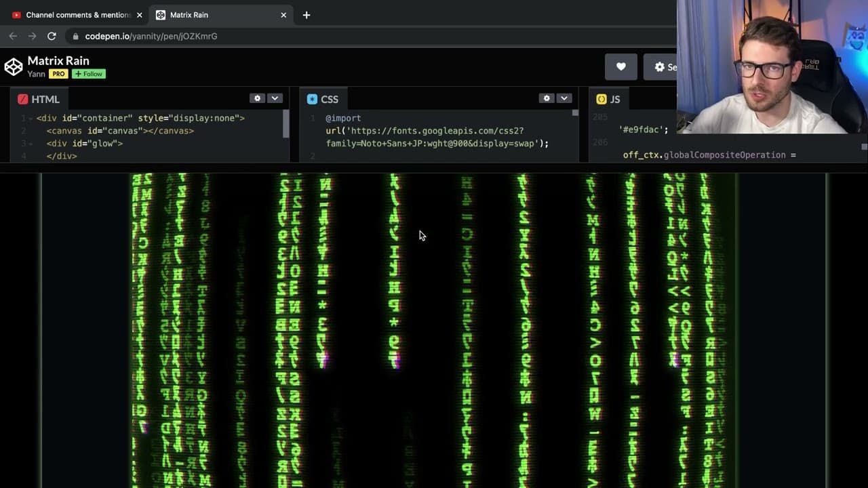
Task: Click the CodePen logo icon
Action: coord(14,66)
